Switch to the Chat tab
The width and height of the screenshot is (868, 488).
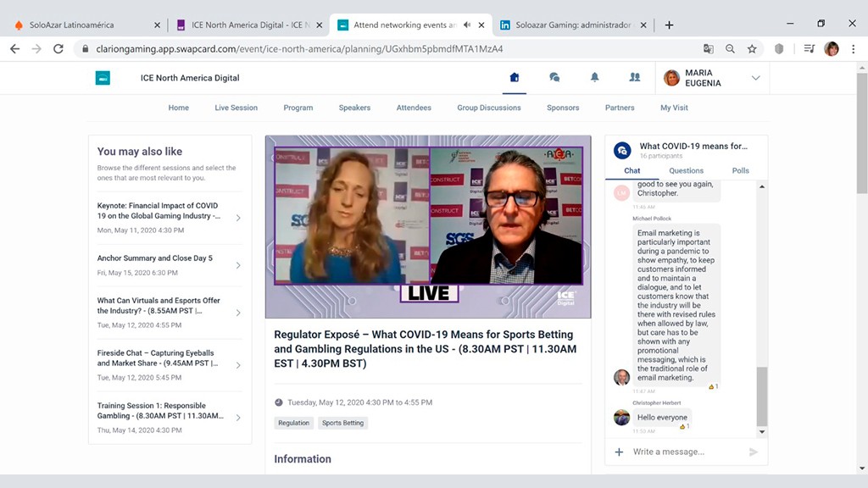pos(632,170)
